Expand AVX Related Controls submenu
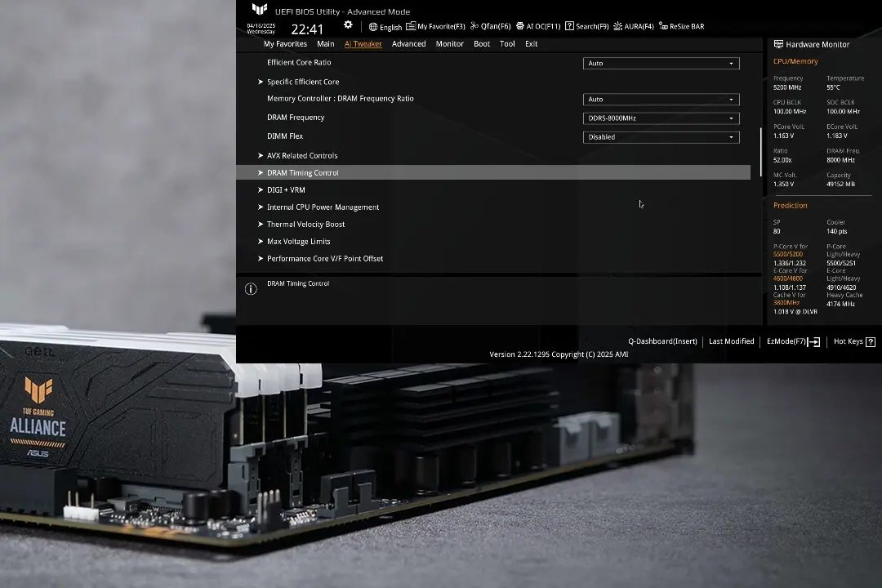The width and height of the screenshot is (882, 588). pos(301,156)
